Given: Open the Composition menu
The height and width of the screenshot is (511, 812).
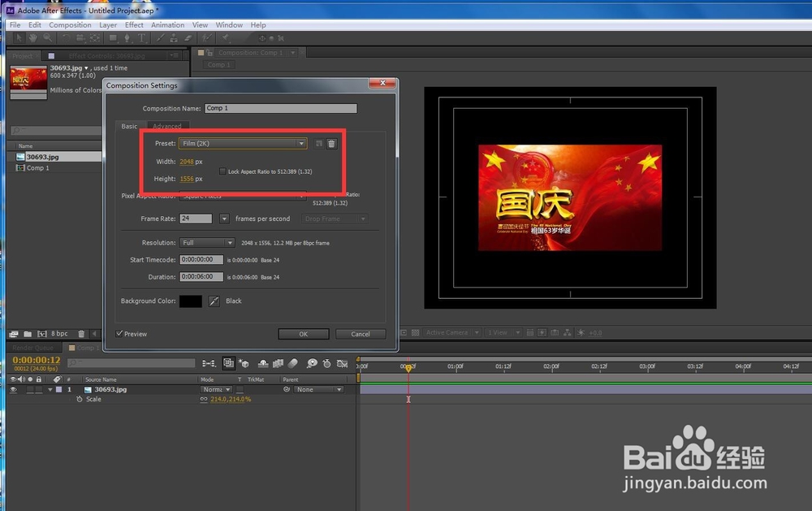Looking at the screenshot, I should pyautogui.click(x=70, y=25).
